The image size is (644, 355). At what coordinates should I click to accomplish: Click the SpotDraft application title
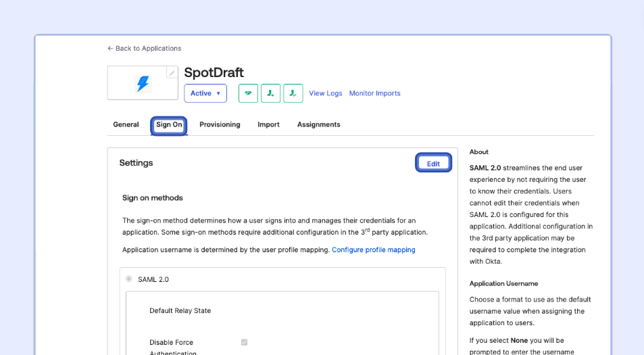point(214,72)
